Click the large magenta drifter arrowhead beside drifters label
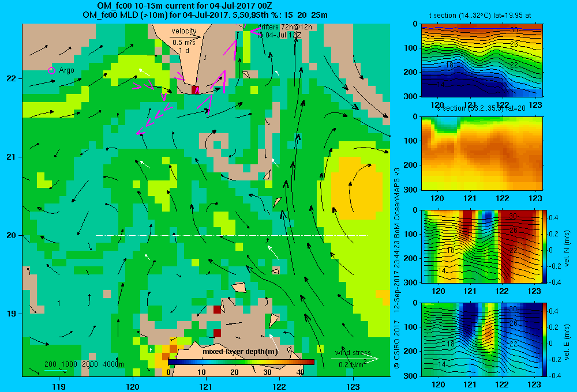This screenshot has height=392, width=577. click(x=254, y=31)
